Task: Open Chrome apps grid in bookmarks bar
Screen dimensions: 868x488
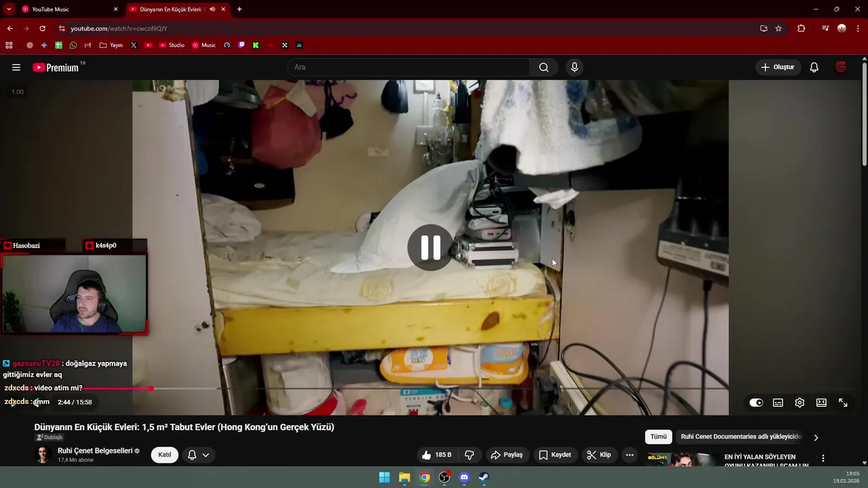Action: (9, 45)
